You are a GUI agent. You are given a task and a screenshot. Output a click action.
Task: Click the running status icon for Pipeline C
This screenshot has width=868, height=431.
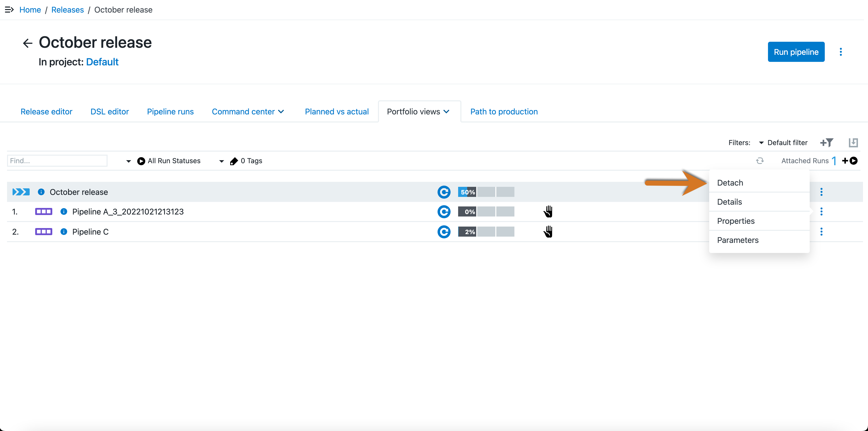coord(444,232)
